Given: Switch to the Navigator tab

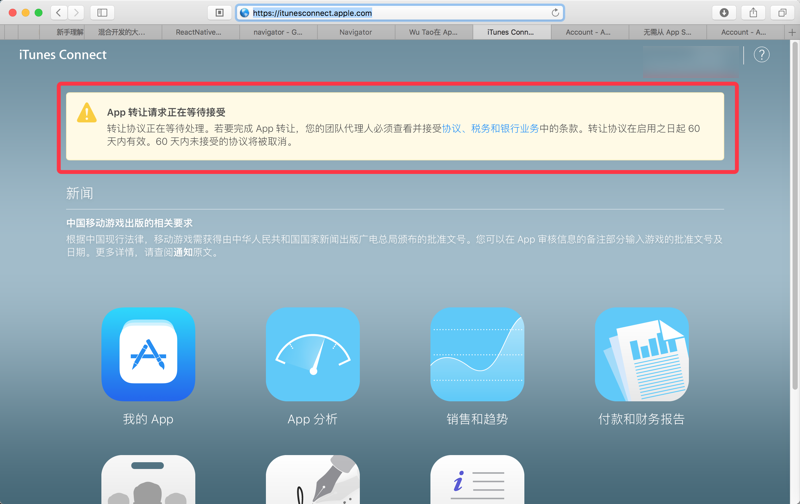Looking at the screenshot, I should (x=356, y=32).
